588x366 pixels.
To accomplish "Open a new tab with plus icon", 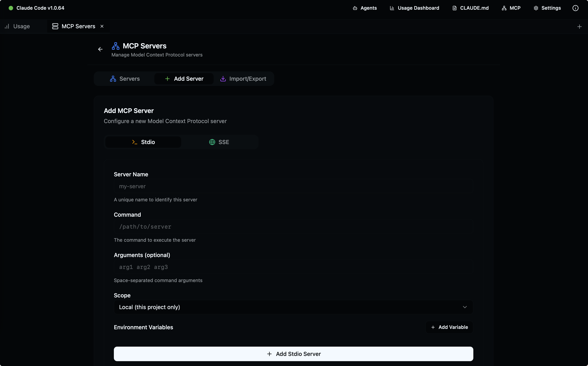I will pos(579,27).
